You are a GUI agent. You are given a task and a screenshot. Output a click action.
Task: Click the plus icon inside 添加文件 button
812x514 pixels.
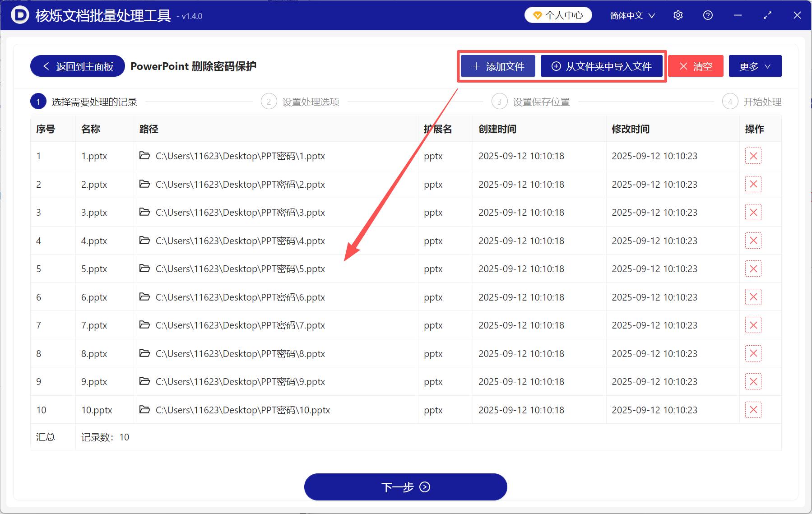[x=476, y=66]
